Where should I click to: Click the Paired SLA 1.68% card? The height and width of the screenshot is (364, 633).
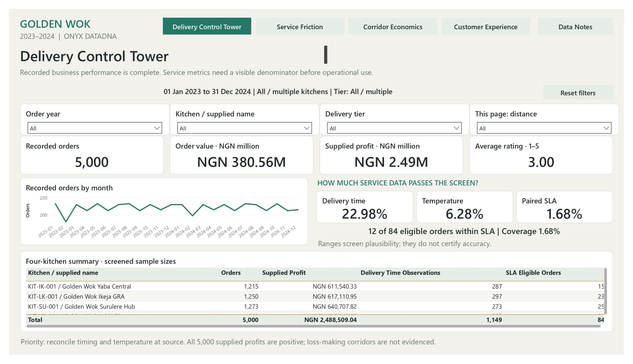point(564,207)
